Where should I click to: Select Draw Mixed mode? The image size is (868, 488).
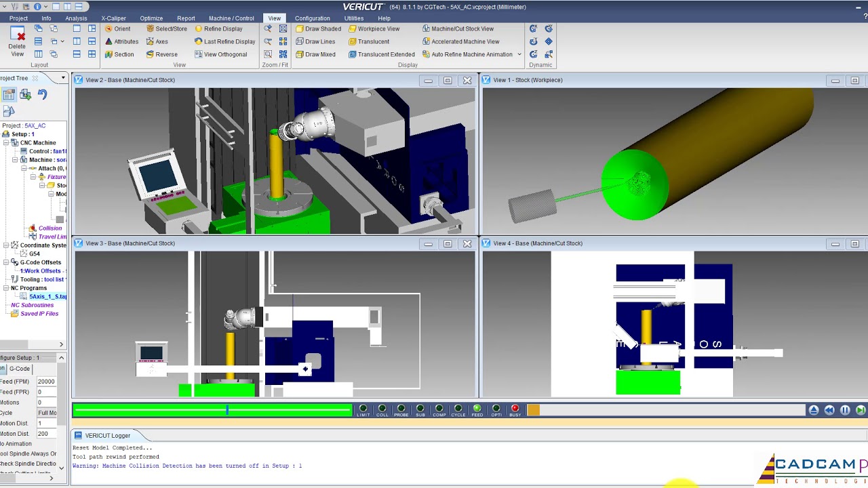point(315,54)
